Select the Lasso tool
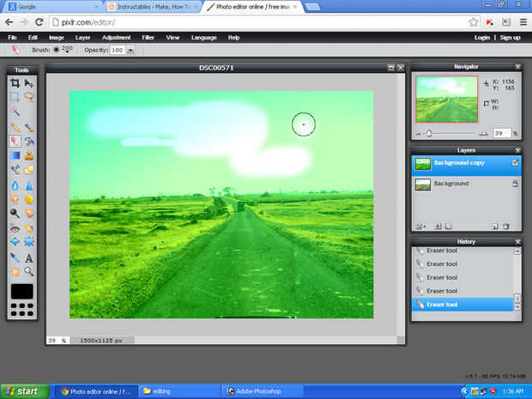The height and width of the screenshot is (399, 532). click(29, 97)
